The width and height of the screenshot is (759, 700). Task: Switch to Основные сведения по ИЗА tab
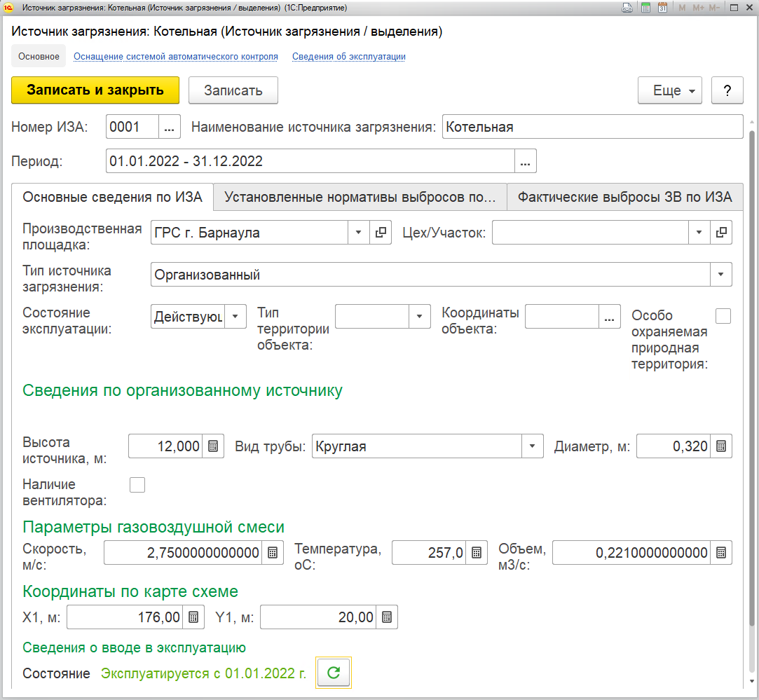(112, 197)
